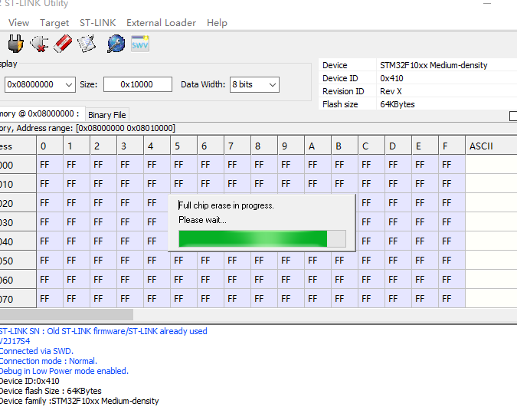Minimize the ST-LINK Utility window
This screenshot has height=420, width=517.
coord(487,4)
